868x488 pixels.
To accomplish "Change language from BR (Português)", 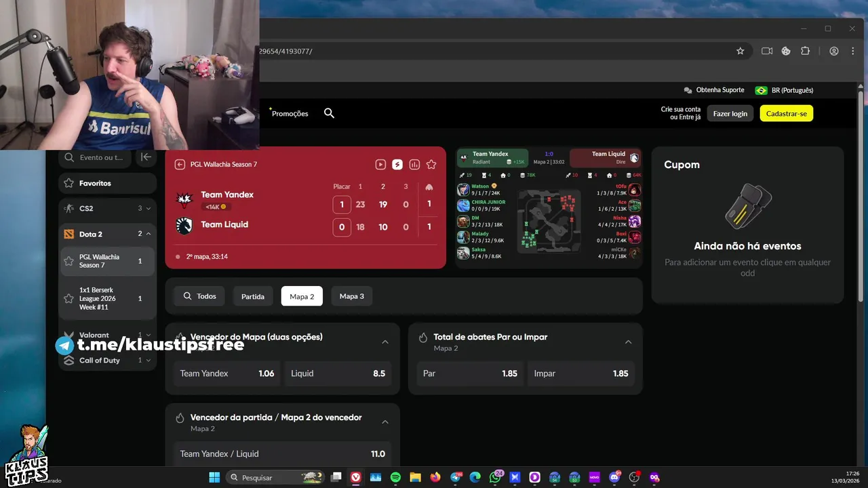I will 784,90.
